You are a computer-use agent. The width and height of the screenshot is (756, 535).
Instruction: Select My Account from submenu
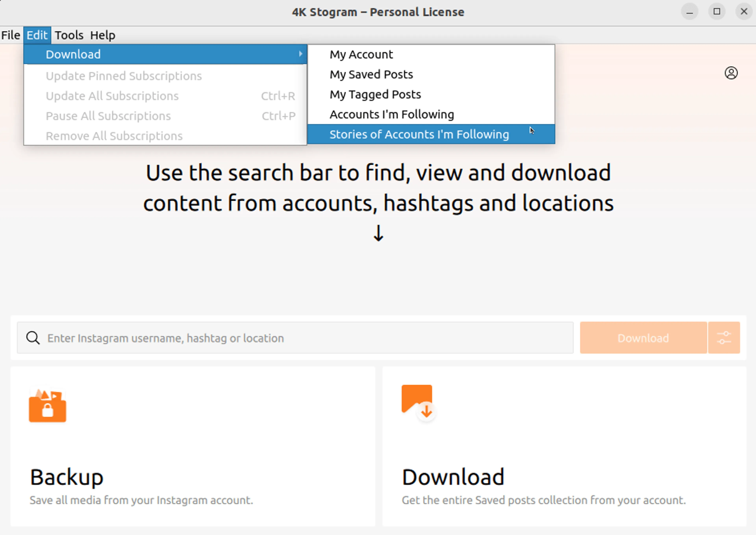coord(361,54)
